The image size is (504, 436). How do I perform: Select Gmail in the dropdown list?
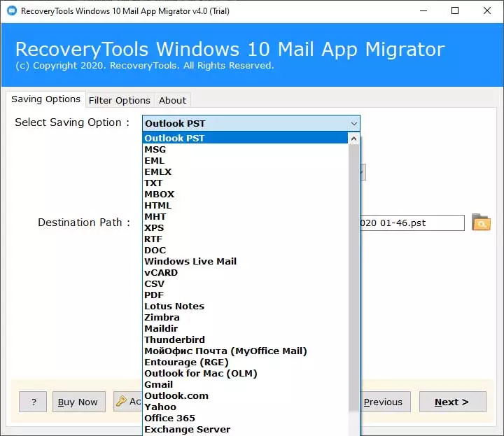pyautogui.click(x=158, y=384)
